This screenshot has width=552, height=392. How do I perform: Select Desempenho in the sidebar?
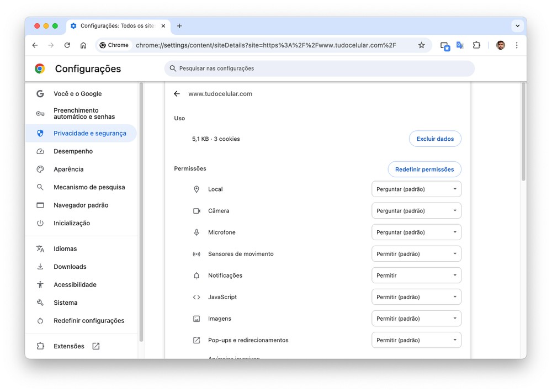(73, 151)
